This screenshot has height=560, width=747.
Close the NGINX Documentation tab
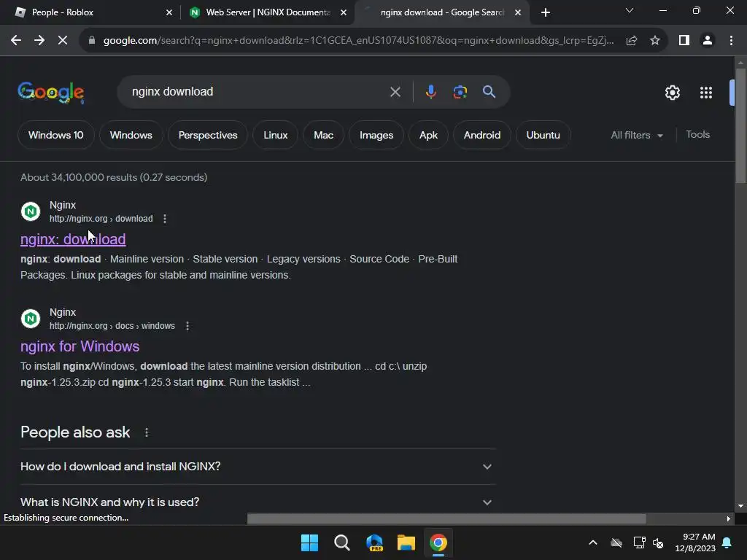(344, 13)
